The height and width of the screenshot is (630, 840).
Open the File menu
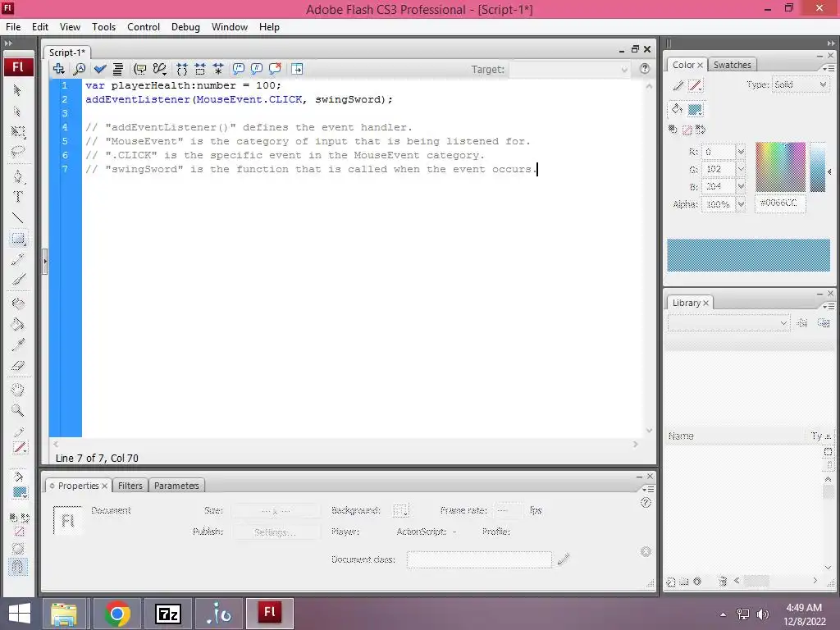(13, 27)
